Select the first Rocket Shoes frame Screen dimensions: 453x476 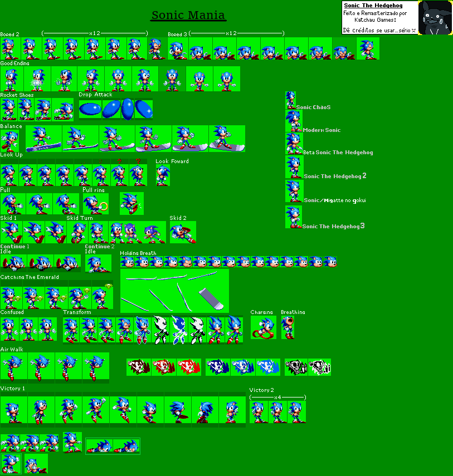click(x=8, y=110)
